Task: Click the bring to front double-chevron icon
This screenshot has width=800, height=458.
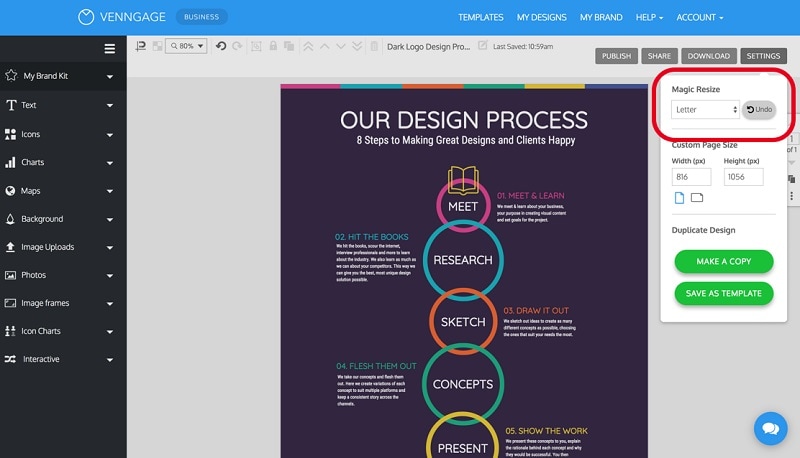Action: pyautogui.click(x=308, y=46)
